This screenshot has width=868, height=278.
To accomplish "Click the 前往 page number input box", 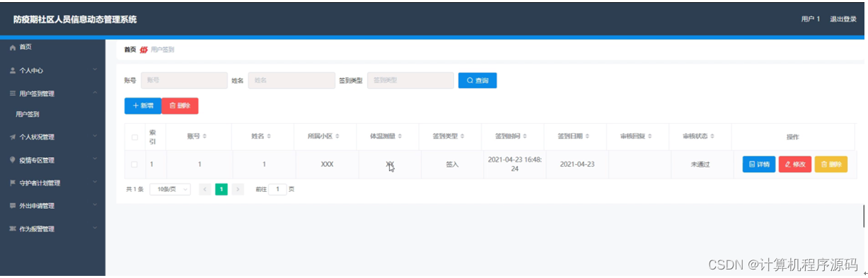I will pyautogui.click(x=277, y=190).
